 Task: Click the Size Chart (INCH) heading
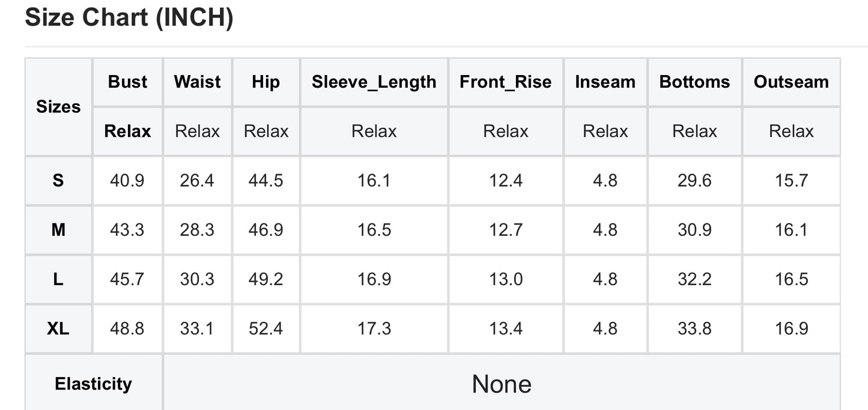[129, 18]
